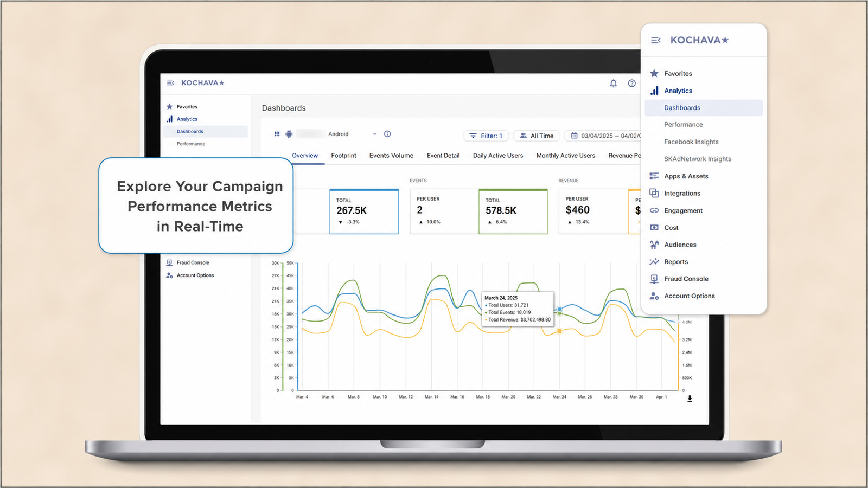
Task: Select the Cost icon in floating panel
Action: (x=654, y=228)
